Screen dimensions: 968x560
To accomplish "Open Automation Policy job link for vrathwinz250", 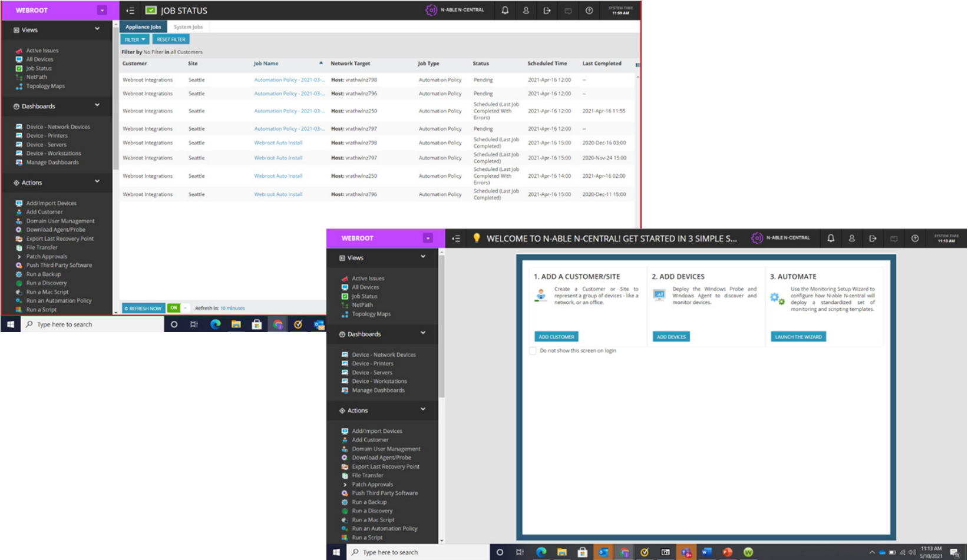I will (x=289, y=111).
